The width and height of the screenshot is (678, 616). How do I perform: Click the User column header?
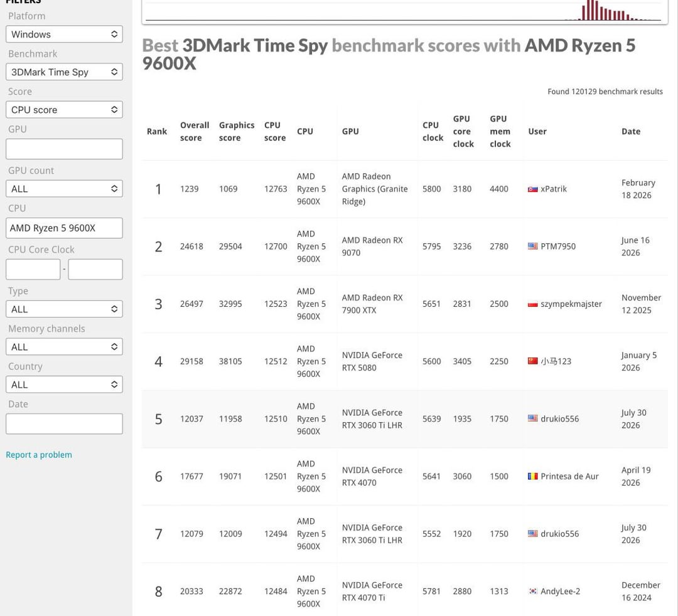537,131
